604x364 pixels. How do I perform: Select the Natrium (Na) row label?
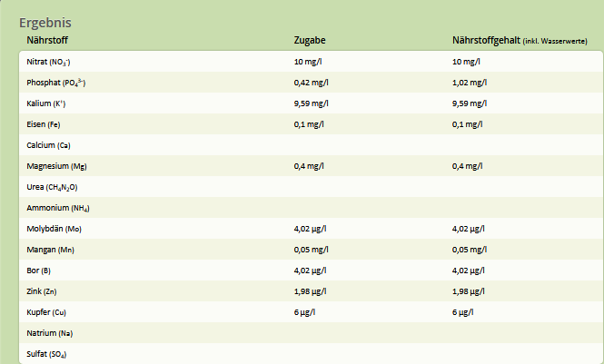point(50,333)
